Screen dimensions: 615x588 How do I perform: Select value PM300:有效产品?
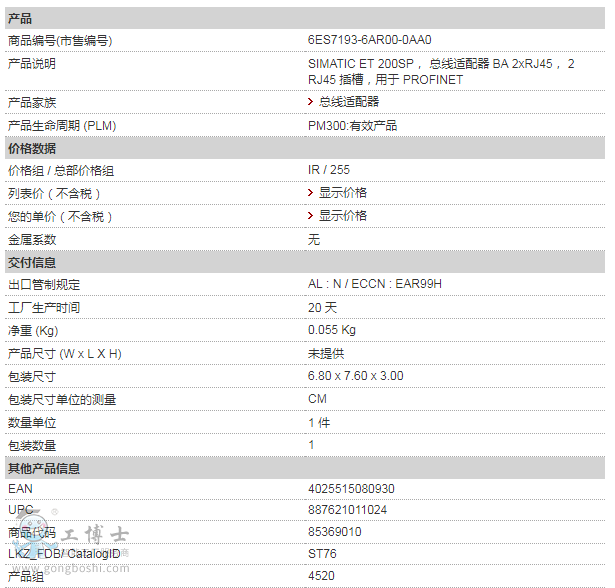(x=352, y=126)
